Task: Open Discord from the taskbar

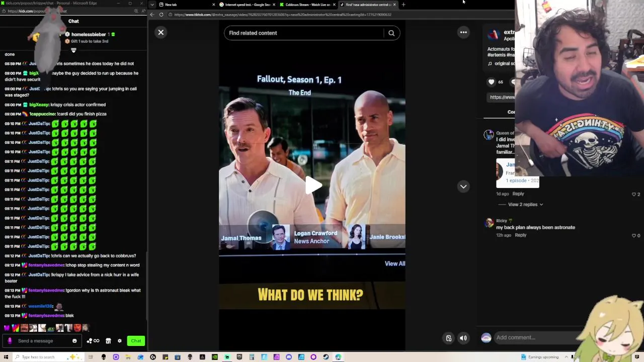Action: [289, 357]
